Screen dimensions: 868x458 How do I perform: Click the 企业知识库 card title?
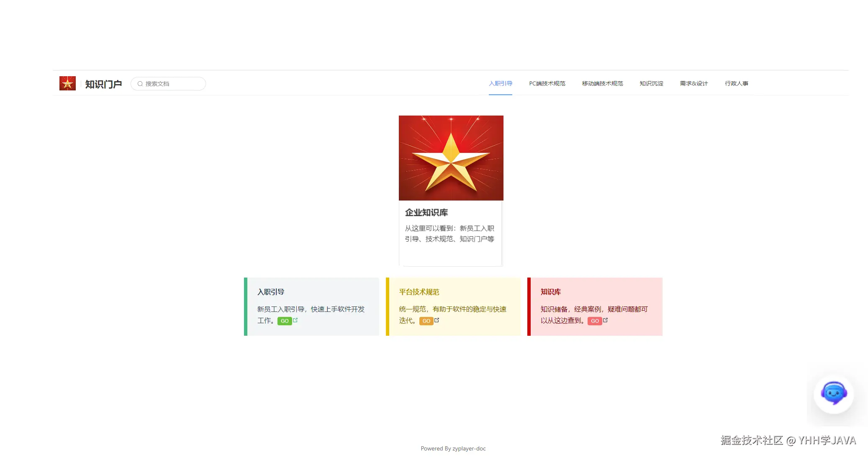(x=426, y=213)
